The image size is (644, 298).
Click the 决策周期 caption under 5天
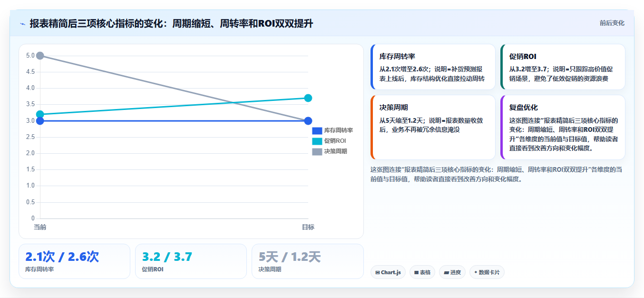[270, 269]
